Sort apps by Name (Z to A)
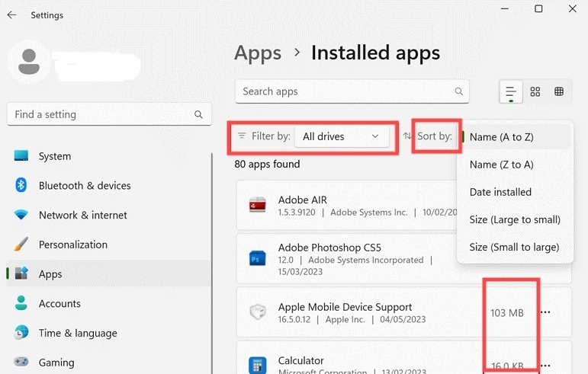The image size is (588, 374). [x=501, y=165]
